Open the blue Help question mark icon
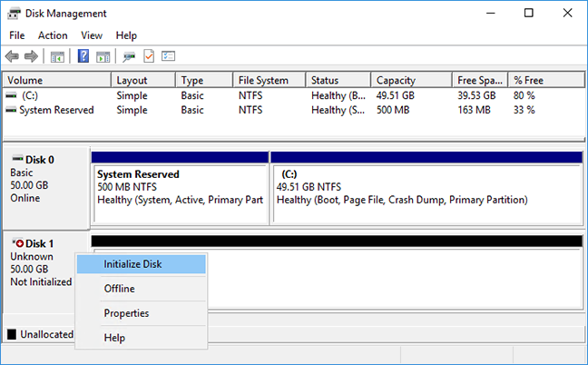 pos(83,56)
